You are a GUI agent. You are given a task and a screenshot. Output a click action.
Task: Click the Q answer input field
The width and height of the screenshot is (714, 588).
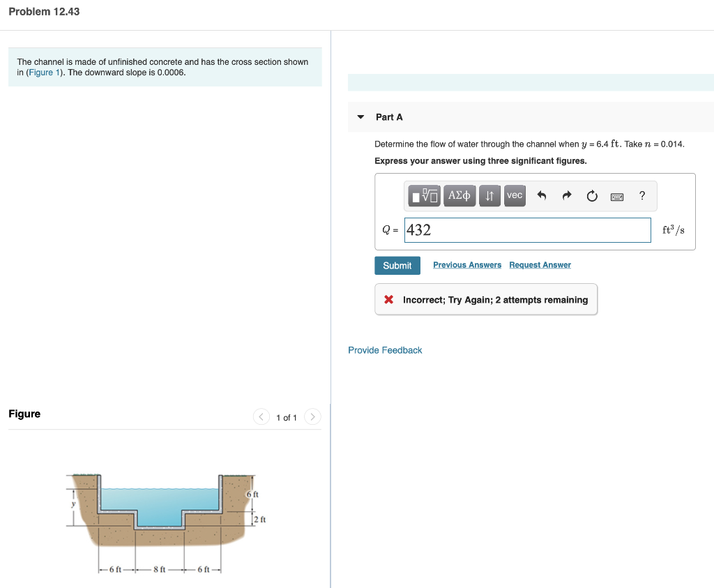[527, 230]
